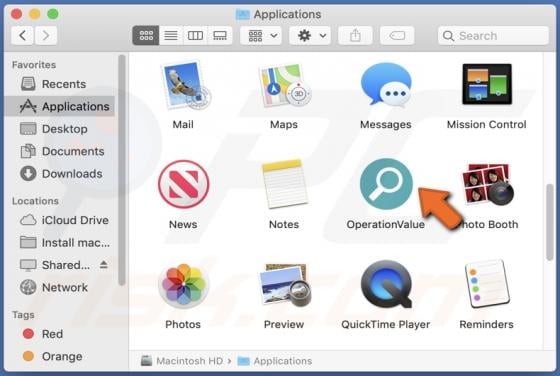Select the Red tag
Screen dimensions: 560x376
(x=60, y=334)
